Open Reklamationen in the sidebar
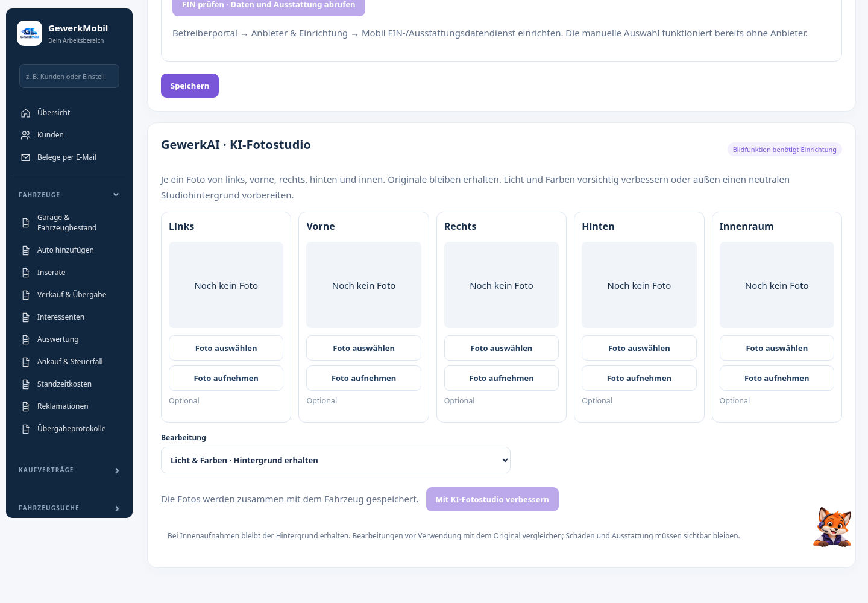 coord(69,406)
